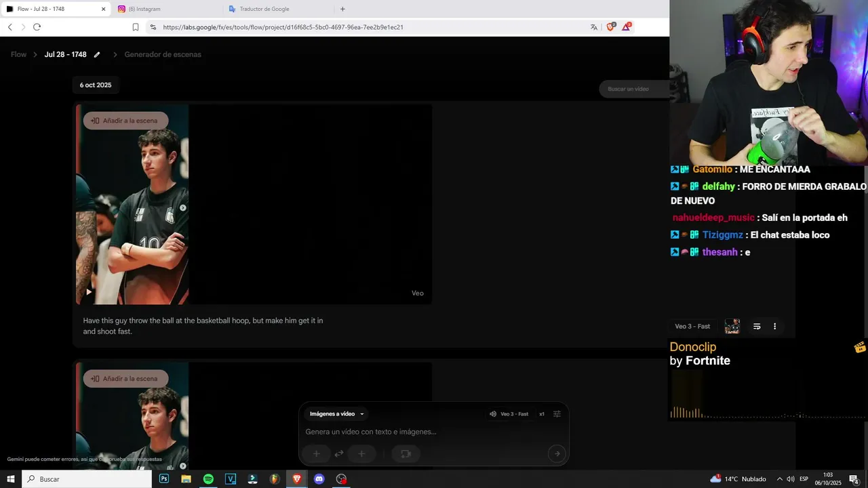868x488 pixels.
Task: Open FL Studio from the taskbar
Action: 275,479
